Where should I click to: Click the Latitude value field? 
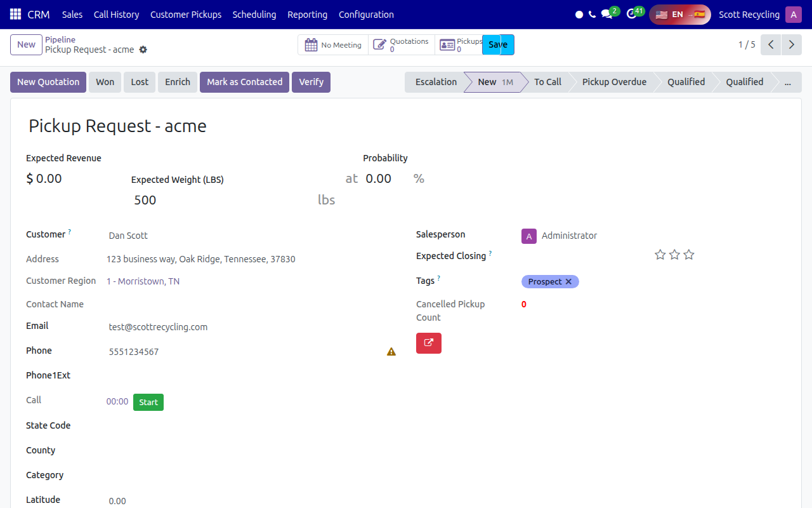click(x=251, y=501)
